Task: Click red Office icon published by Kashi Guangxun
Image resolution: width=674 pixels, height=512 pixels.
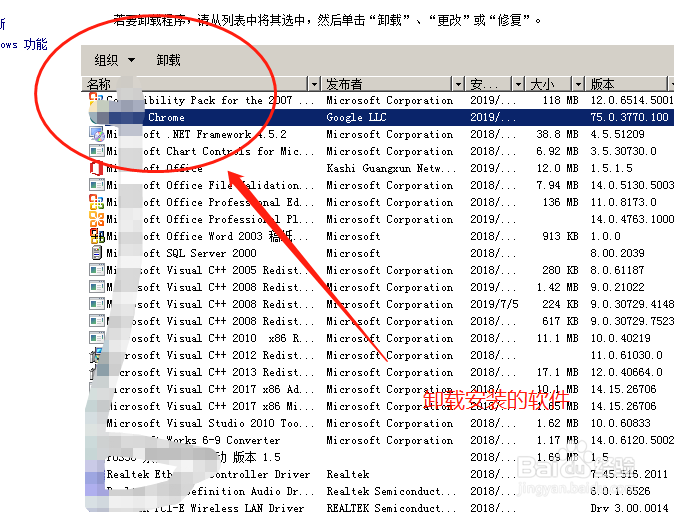Action: 97,168
